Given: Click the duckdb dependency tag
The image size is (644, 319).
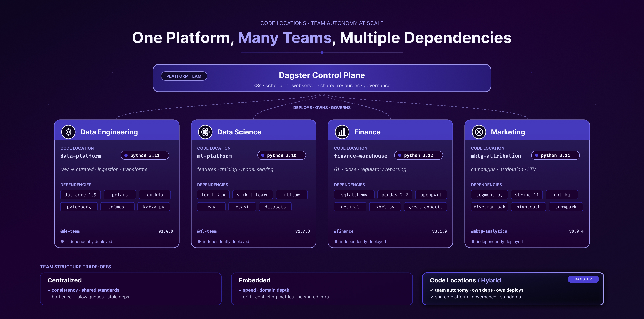Looking at the screenshot, I should (155, 195).
